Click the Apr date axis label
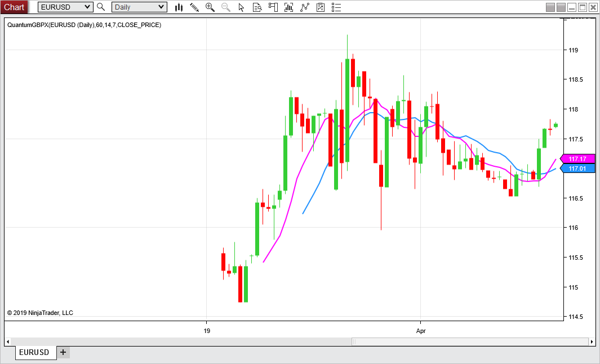The image size is (600, 364). point(420,331)
